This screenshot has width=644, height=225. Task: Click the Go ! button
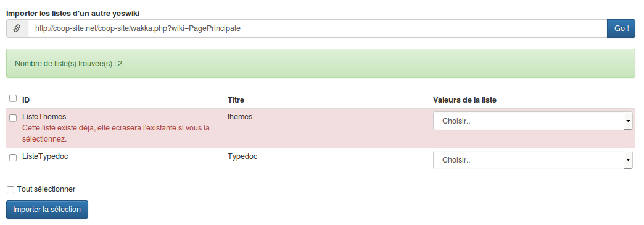click(621, 28)
